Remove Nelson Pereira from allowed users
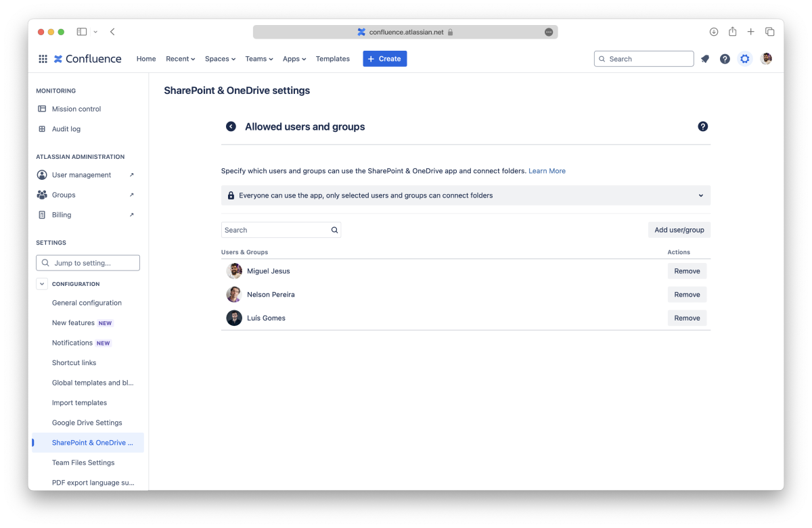 coord(687,295)
